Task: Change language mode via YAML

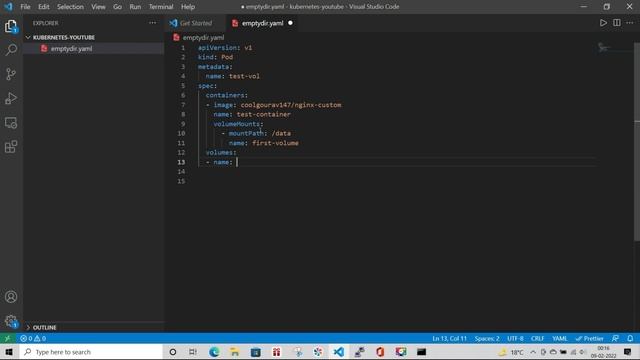Action: pos(560,338)
